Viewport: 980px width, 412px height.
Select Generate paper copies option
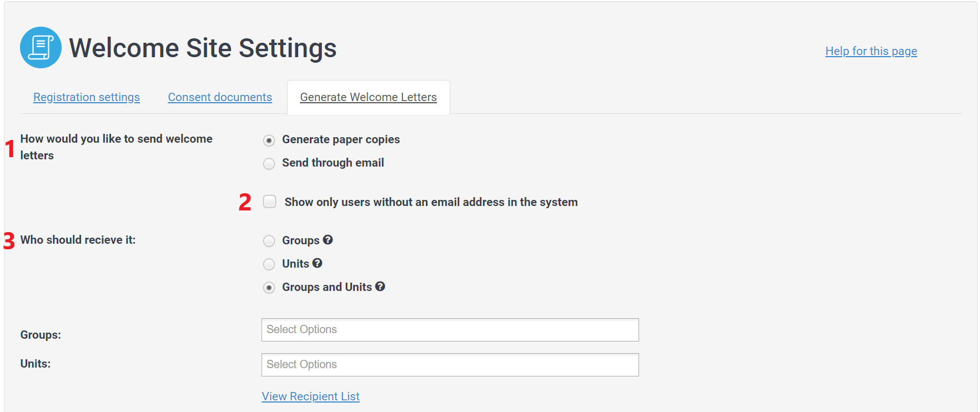[x=269, y=140]
